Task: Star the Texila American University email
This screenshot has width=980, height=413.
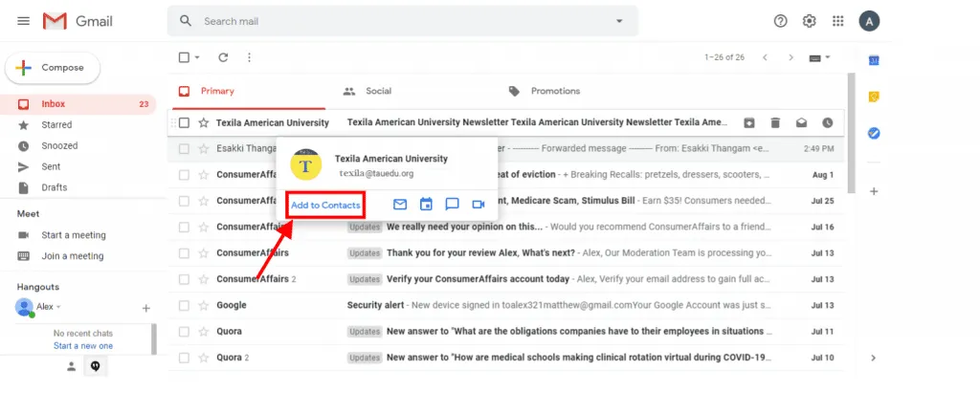Action: tap(203, 123)
